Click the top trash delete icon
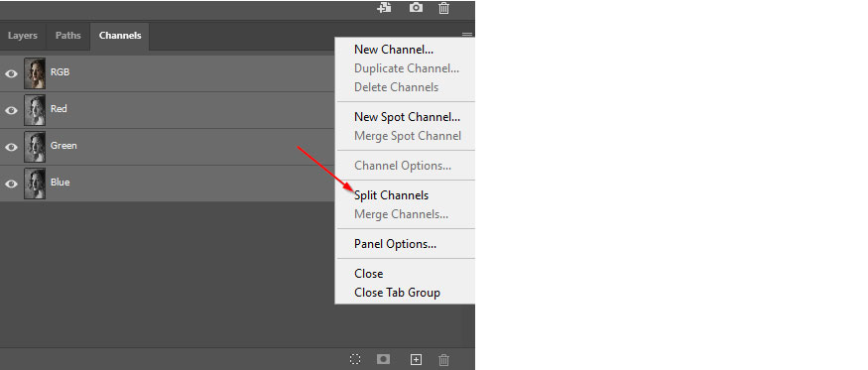Viewport: 868px width, 370px height. 444,8
